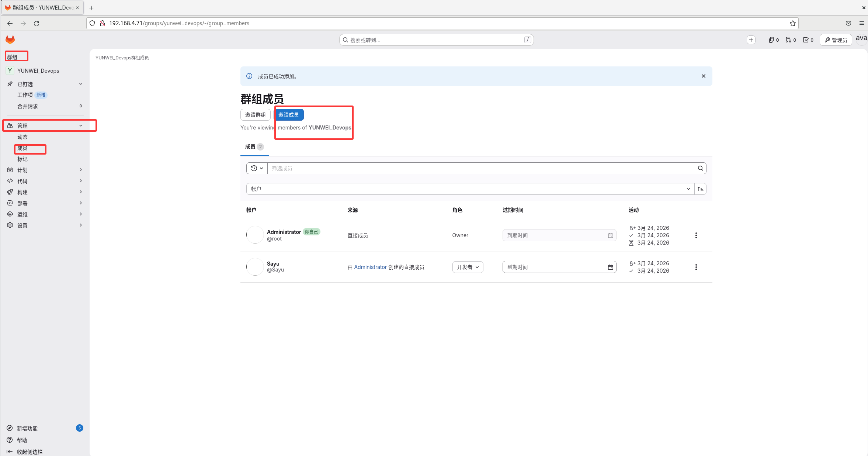Click the 邀请成员 button
Viewport: 868px width, 456px height.
coord(288,115)
